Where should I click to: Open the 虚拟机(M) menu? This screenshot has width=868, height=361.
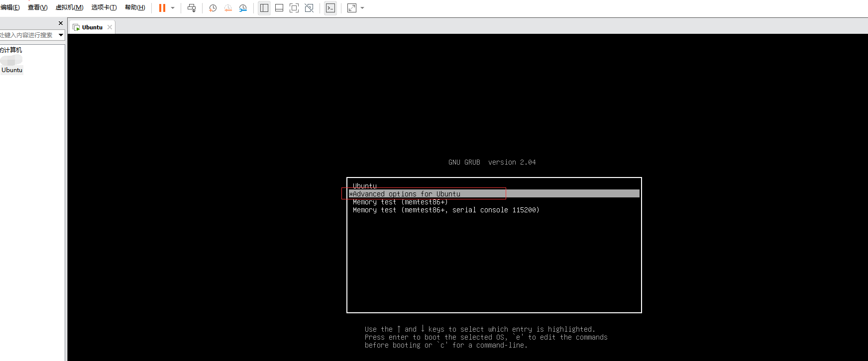pos(69,7)
